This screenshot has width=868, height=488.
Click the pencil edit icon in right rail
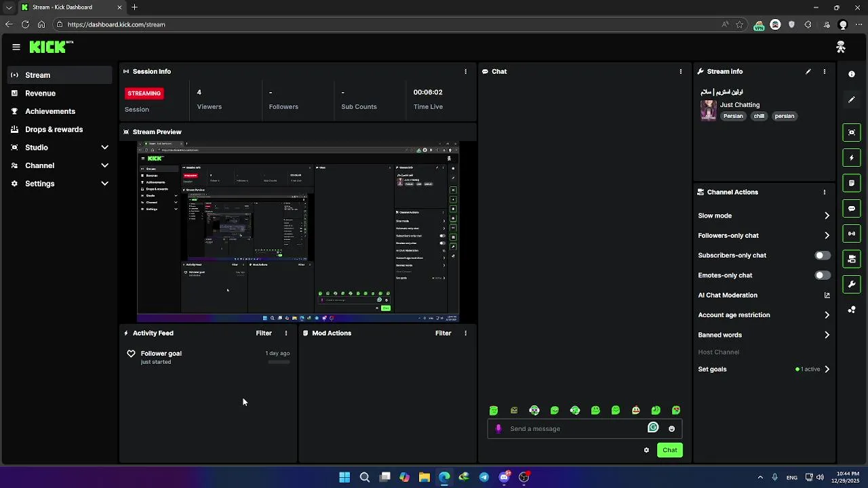click(852, 100)
